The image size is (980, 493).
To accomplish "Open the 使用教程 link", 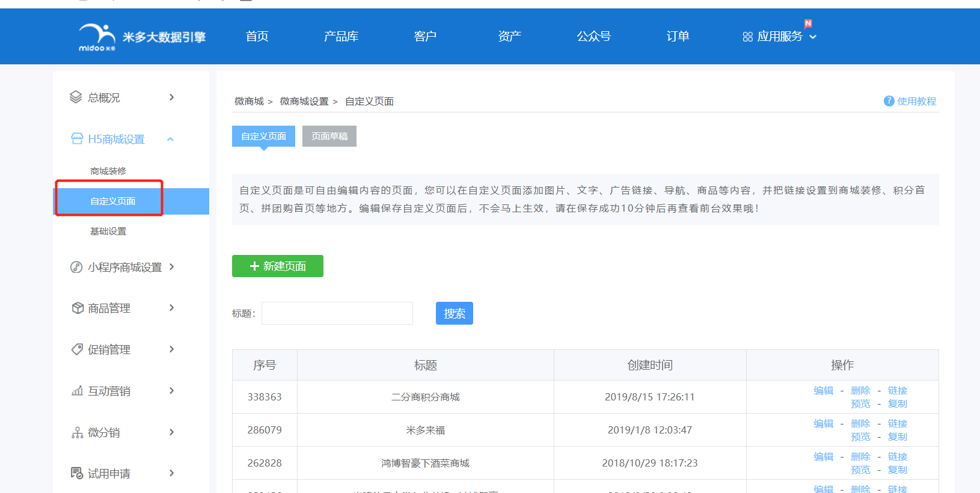I will pyautogui.click(x=917, y=101).
